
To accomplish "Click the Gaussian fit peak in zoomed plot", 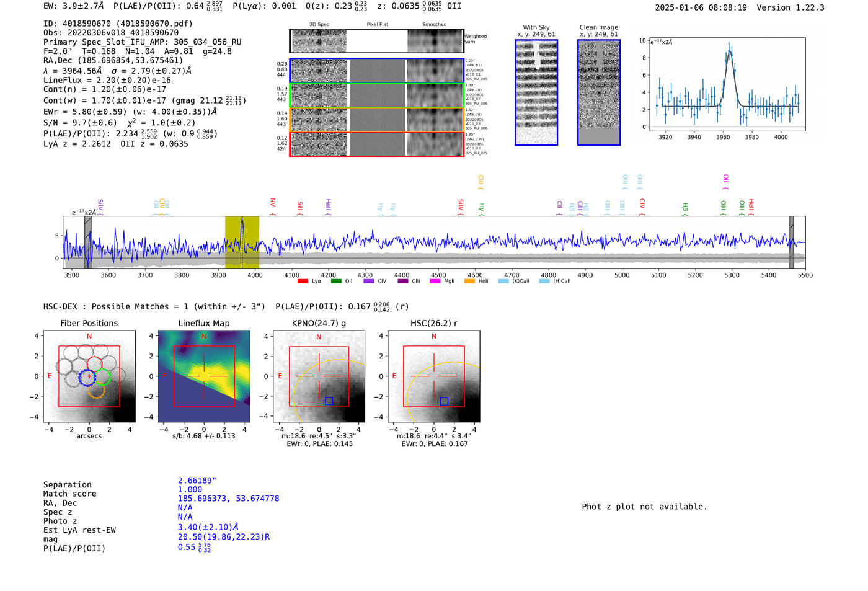I will click(x=729, y=52).
